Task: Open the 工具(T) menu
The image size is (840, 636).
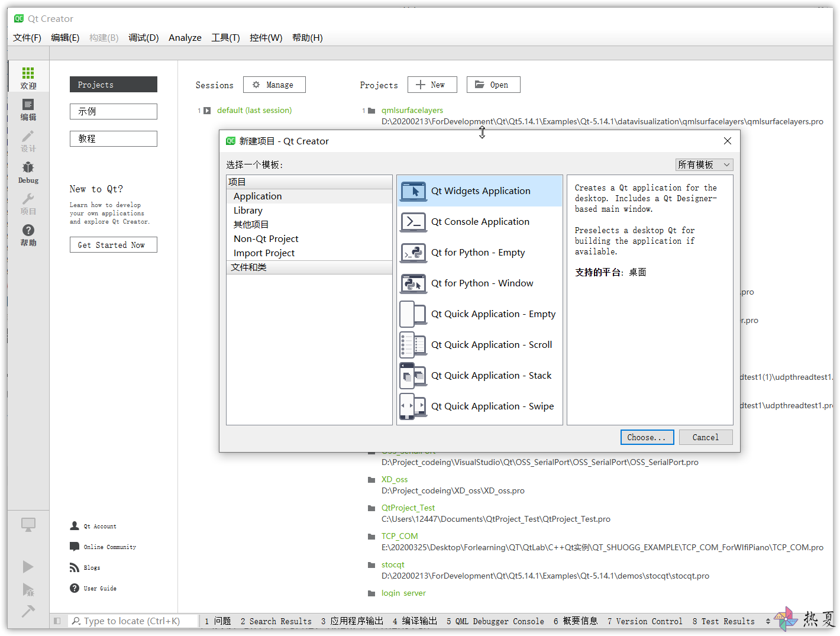Action: 225,38
